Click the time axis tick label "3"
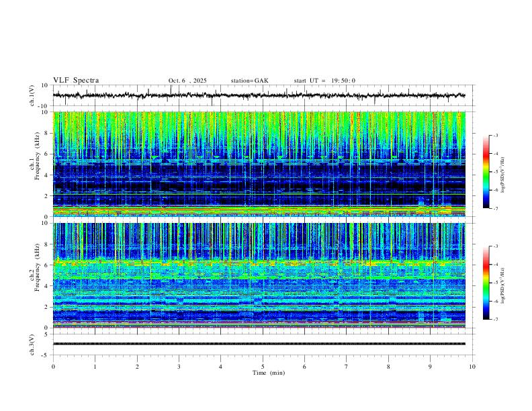The height and width of the screenshot is (411, 532). click(179, 367)
